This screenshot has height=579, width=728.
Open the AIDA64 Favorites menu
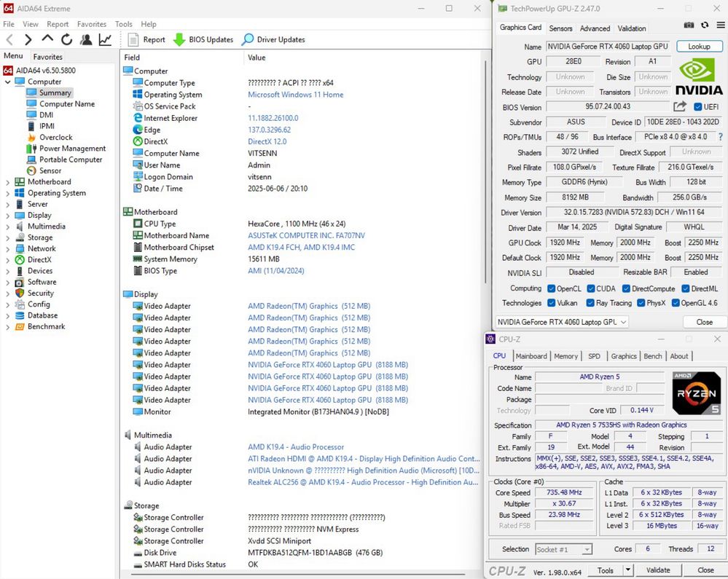click(x=92, y=24)
